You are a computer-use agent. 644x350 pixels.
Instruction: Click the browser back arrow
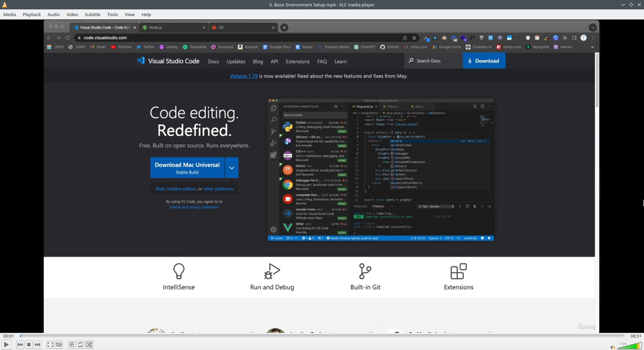[x=49, y=38]
